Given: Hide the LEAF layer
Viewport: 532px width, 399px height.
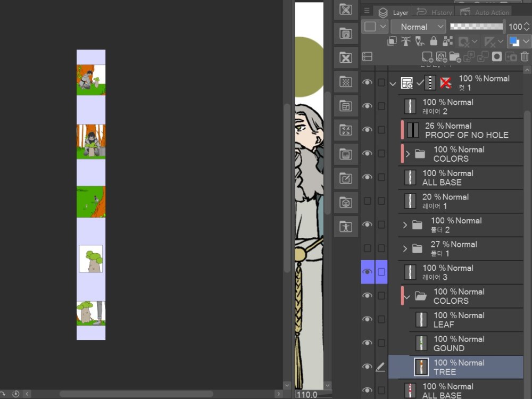Looking at the screenshot, I should click(367, 319).
